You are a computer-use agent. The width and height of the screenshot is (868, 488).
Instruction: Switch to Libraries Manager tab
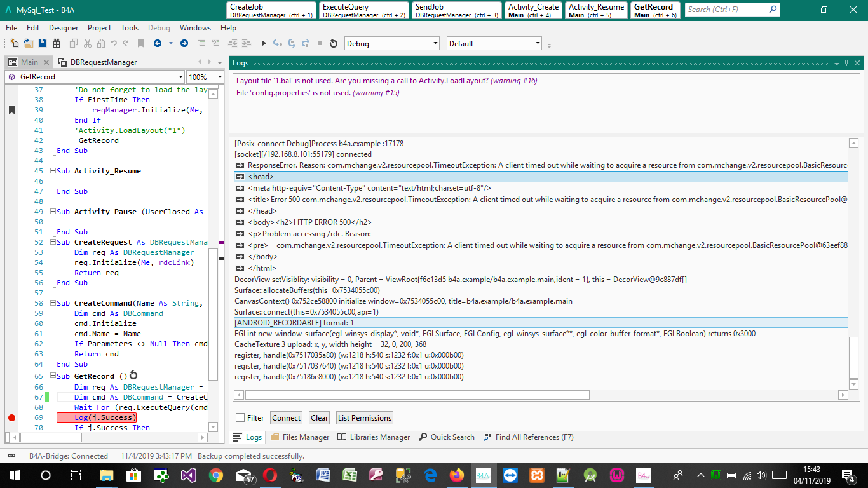374,437
